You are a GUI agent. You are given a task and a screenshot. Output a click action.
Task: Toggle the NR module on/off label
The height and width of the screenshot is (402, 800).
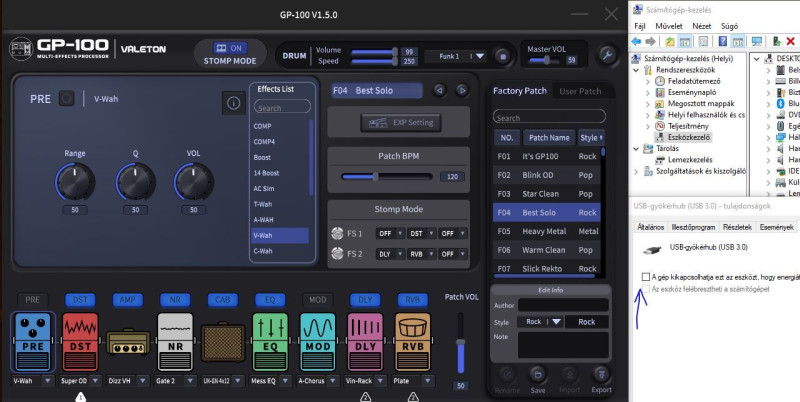(x=175, y=299)
